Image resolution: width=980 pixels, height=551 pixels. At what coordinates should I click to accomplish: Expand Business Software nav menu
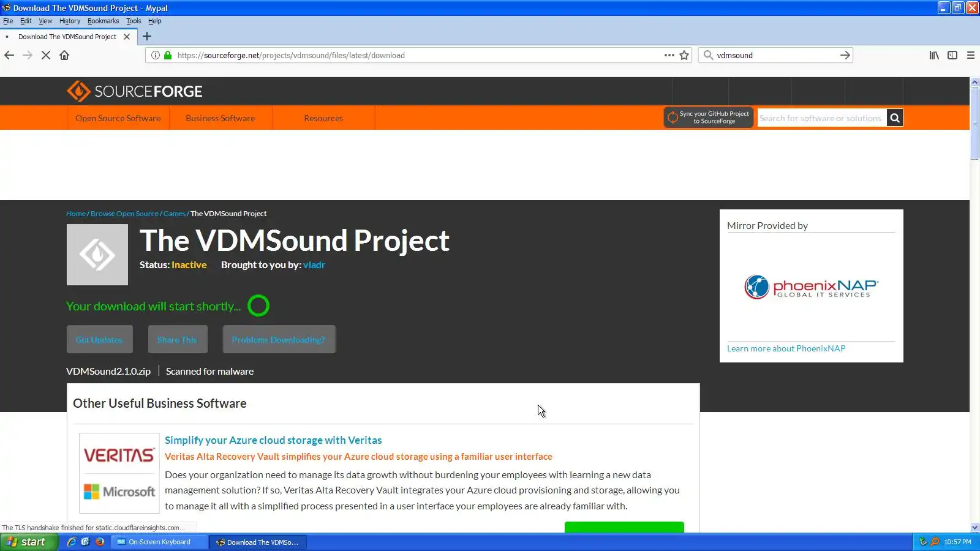point(221,118)
